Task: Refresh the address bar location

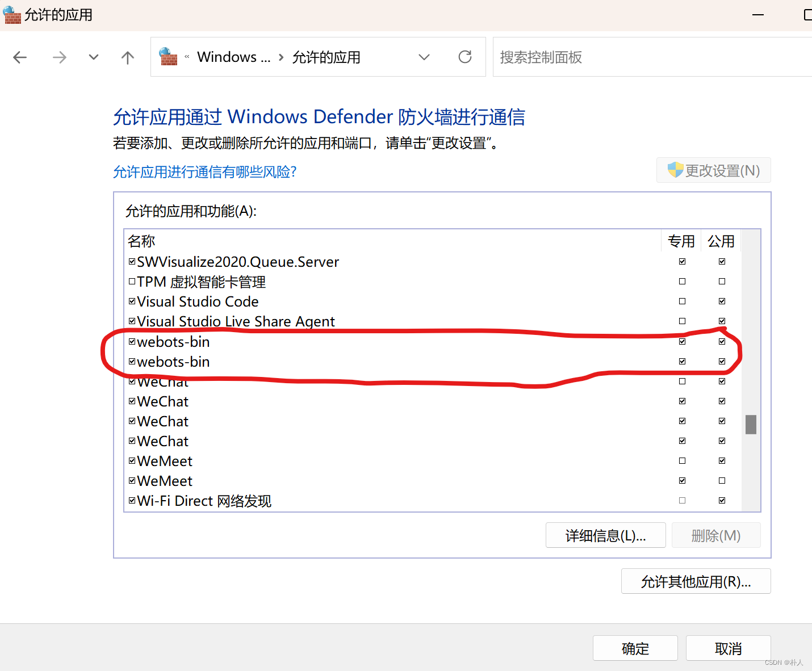Action: coord(465,57)
